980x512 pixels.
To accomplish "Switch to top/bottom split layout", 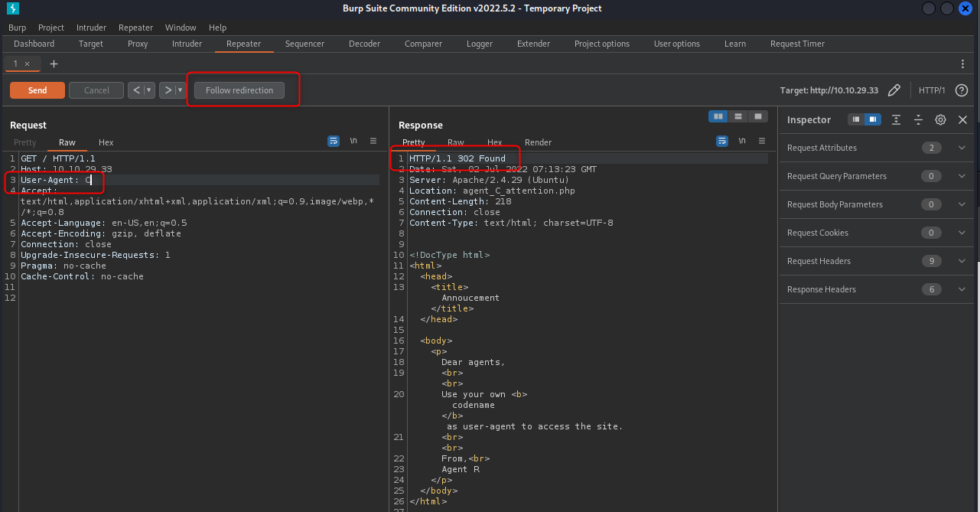I will click(x=737, y=116).
